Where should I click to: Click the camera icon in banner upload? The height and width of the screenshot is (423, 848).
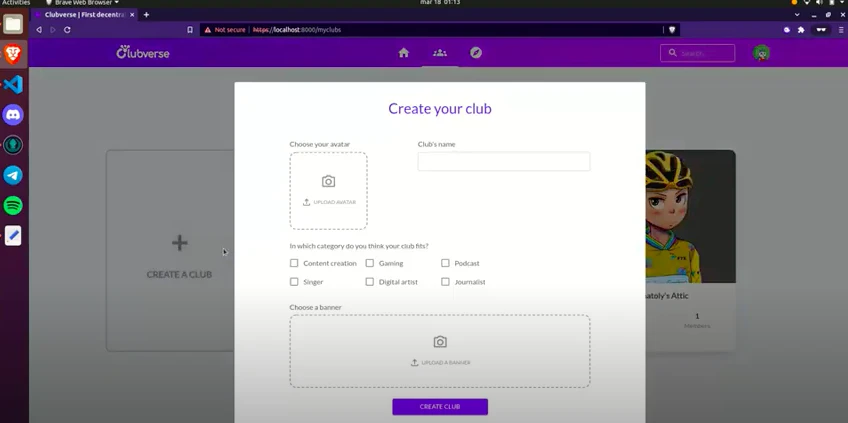click(x=440, y=342)
